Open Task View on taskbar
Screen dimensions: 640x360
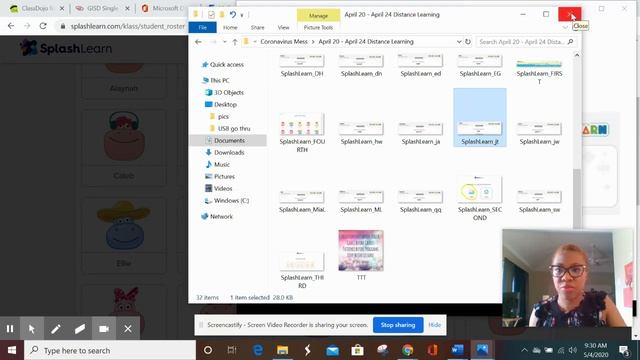point(232,350)
